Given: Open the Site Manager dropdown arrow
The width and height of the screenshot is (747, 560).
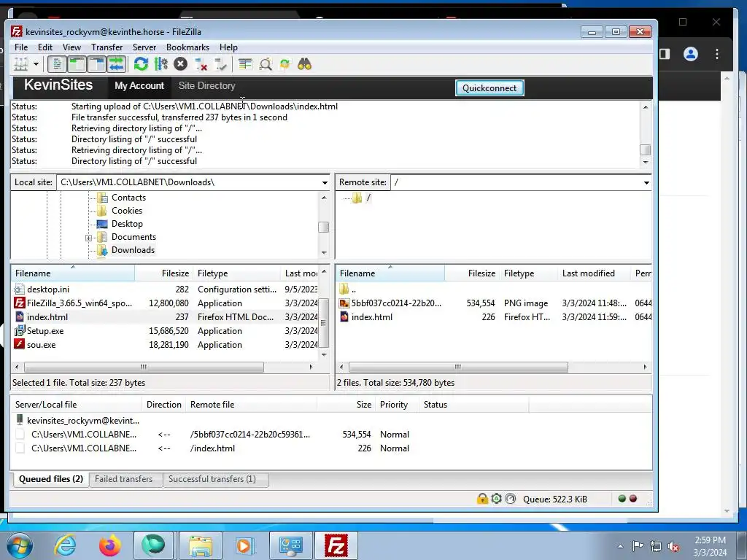Looking at the screenshot, I should tap(36, 64).
